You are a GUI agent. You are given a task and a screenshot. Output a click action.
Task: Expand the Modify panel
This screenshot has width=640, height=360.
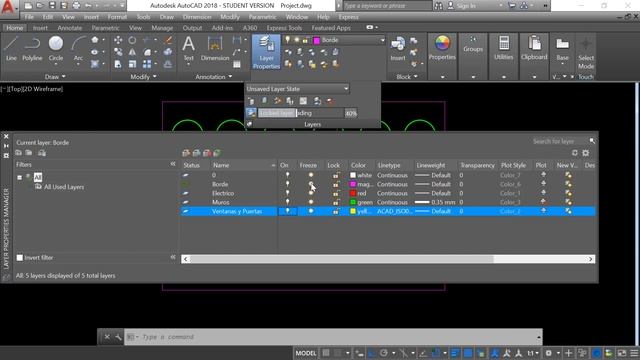(143, 76)
